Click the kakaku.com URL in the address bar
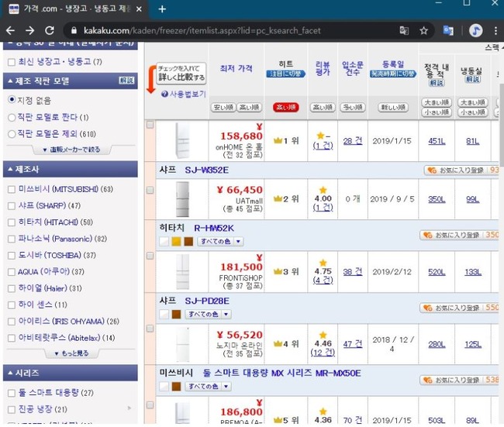The width and height of the screenshot is (504, 427). tap(202, 30)
